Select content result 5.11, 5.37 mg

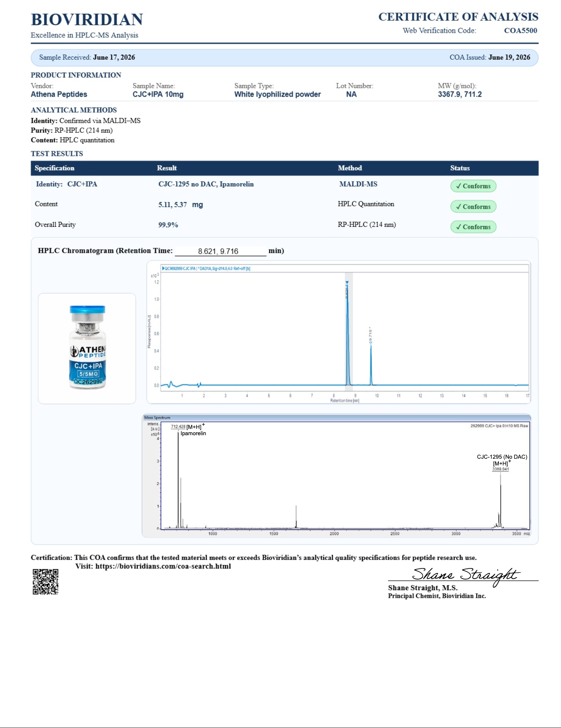pos(181,205)
